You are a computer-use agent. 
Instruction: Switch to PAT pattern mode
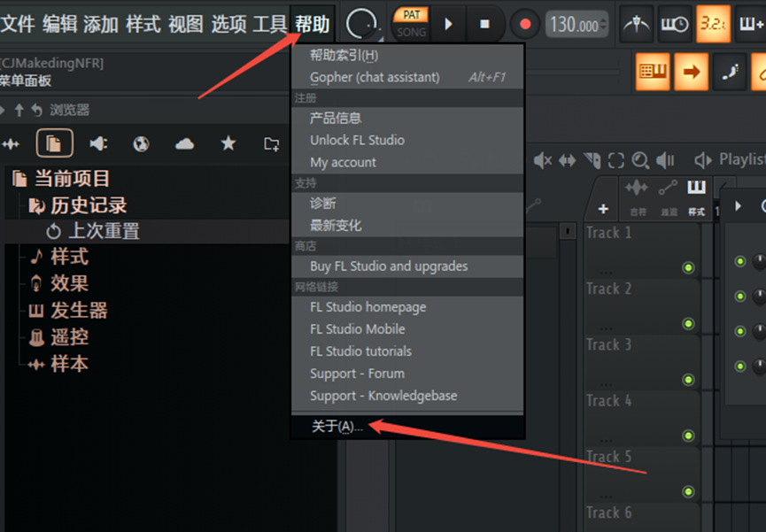pos(411,15)
